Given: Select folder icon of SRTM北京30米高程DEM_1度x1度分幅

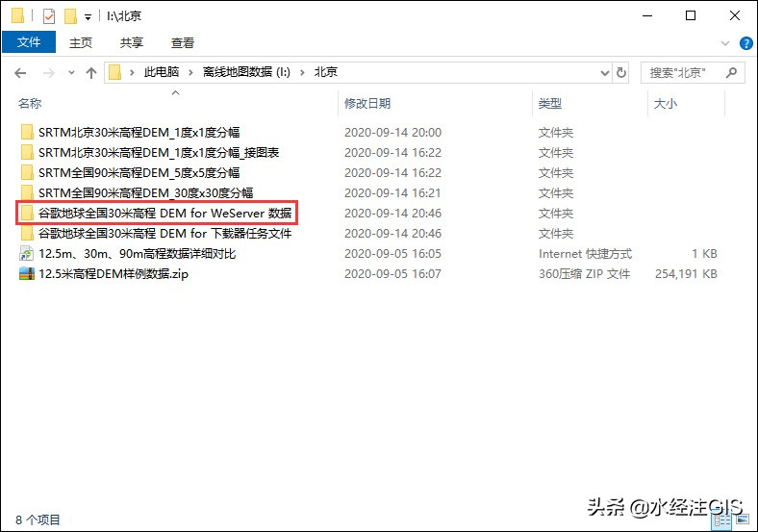Looking at the screenshot, I should (27, 132).
